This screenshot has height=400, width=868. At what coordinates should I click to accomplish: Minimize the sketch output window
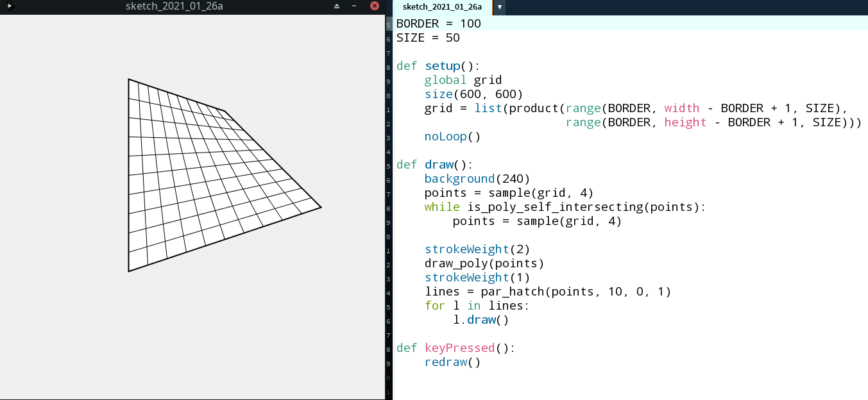pos(355,6)
